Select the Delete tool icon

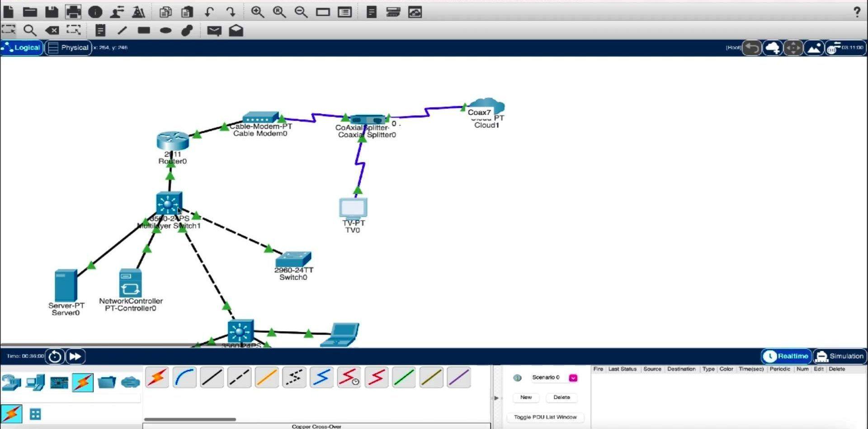[x=52, y=30]
